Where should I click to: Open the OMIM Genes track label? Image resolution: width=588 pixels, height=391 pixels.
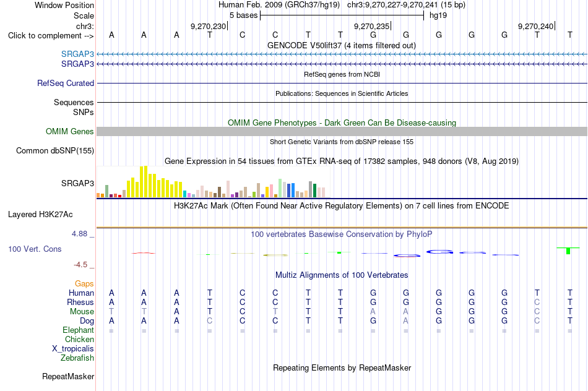70,132
